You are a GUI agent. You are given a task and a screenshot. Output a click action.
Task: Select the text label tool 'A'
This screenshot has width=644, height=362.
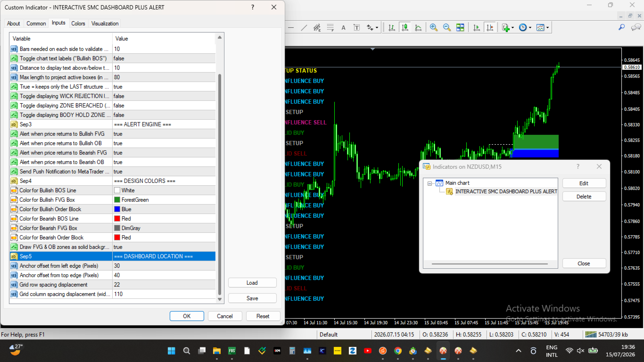pyautogui.click(x=344, y=27)
